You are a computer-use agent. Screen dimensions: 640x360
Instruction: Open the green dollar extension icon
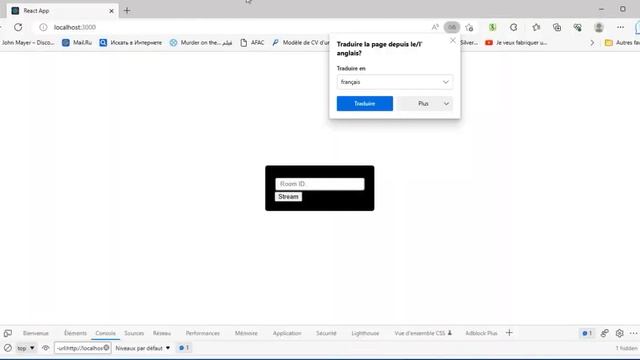coord(492,27)
